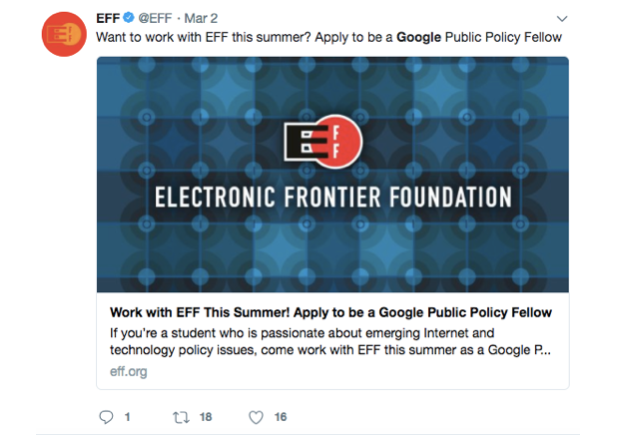The image size is (619, 436).
Task: Click the card description about student fellows
Action: coord(330,342)
